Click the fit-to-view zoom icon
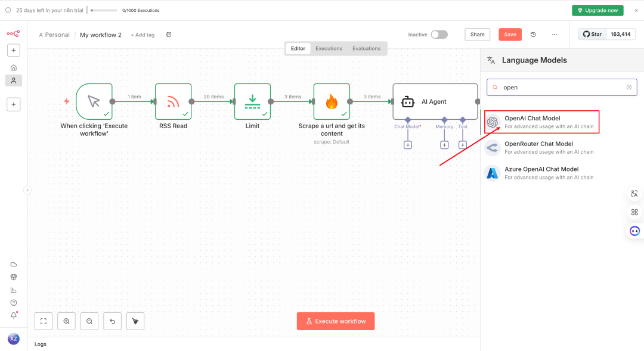The width and height of the screenshot is (644, 351). 44,321
